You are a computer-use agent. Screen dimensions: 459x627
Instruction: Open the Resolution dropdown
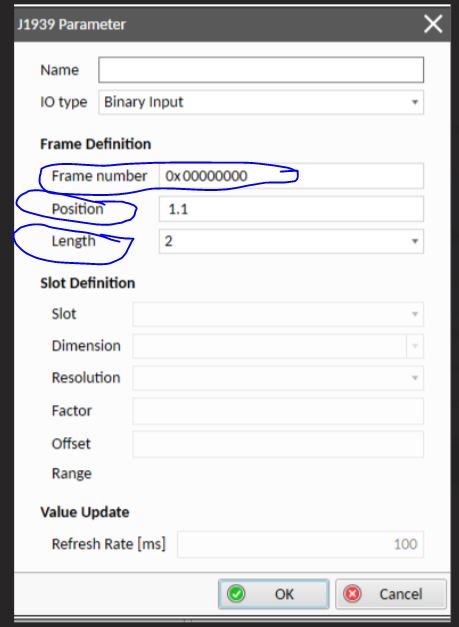[x=278, y=378]
